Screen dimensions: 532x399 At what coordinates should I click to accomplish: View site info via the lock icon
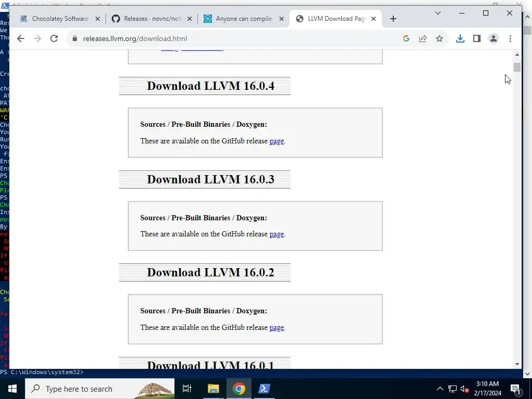(75, 38)
